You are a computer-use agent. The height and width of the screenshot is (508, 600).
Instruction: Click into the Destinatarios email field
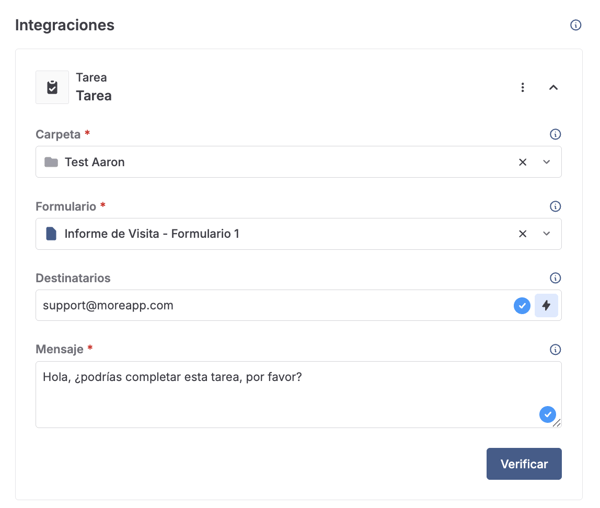coord(270,306)
